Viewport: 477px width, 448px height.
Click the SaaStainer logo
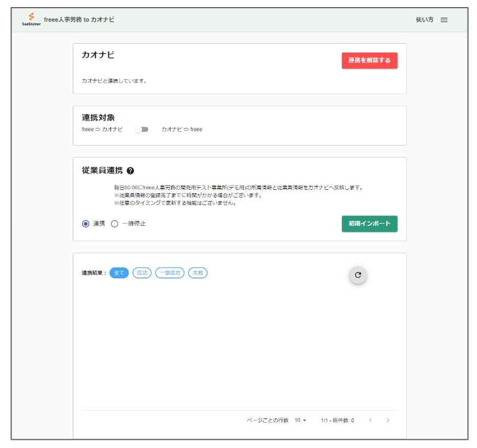tap(31, 19)
